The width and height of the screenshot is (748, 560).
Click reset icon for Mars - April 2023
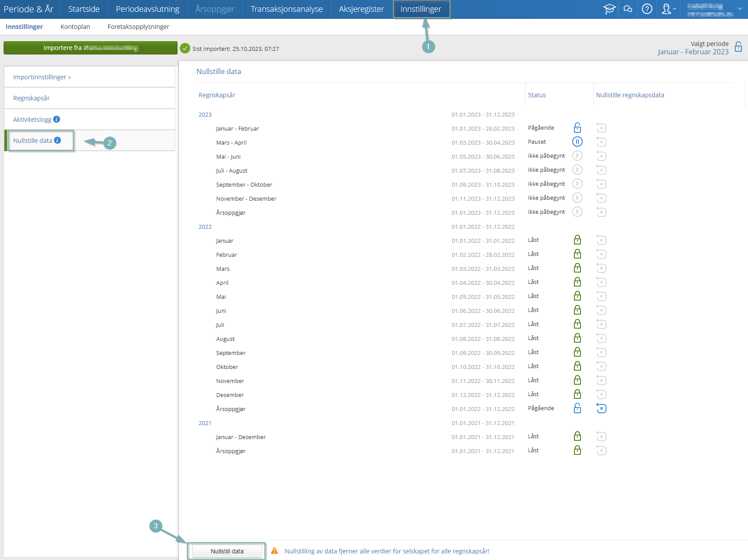pyautogui.click(x=601, y=142)
